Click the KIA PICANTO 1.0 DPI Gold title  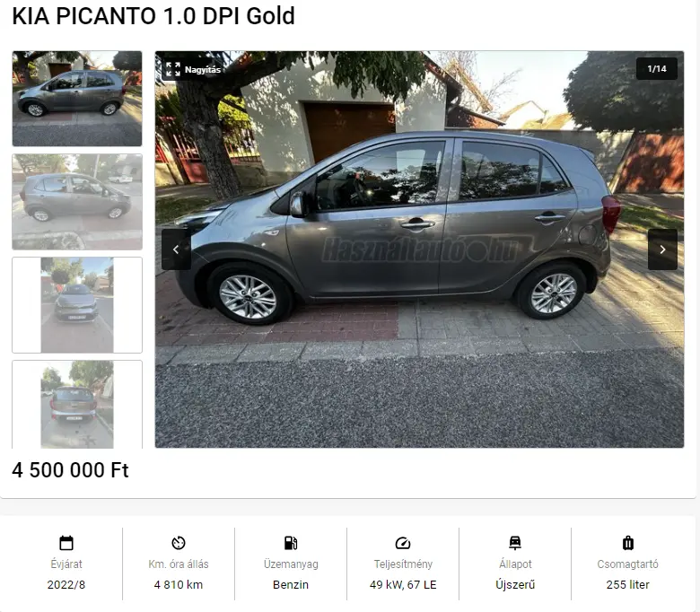(153, 16)
